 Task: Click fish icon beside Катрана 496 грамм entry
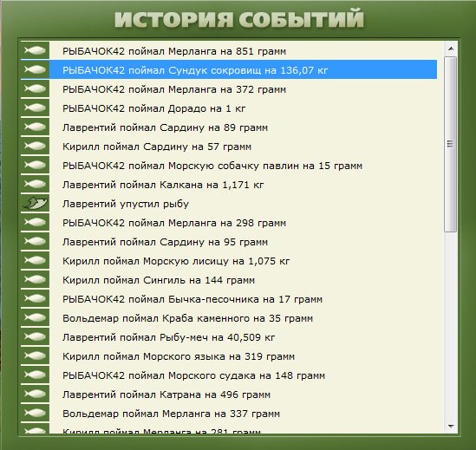[35, 395]
